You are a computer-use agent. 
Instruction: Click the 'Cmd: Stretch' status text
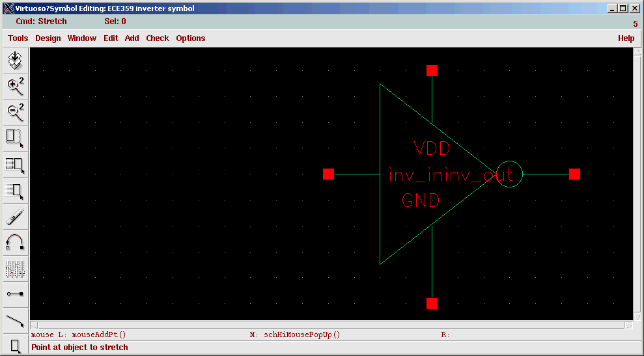coord(41,21)
